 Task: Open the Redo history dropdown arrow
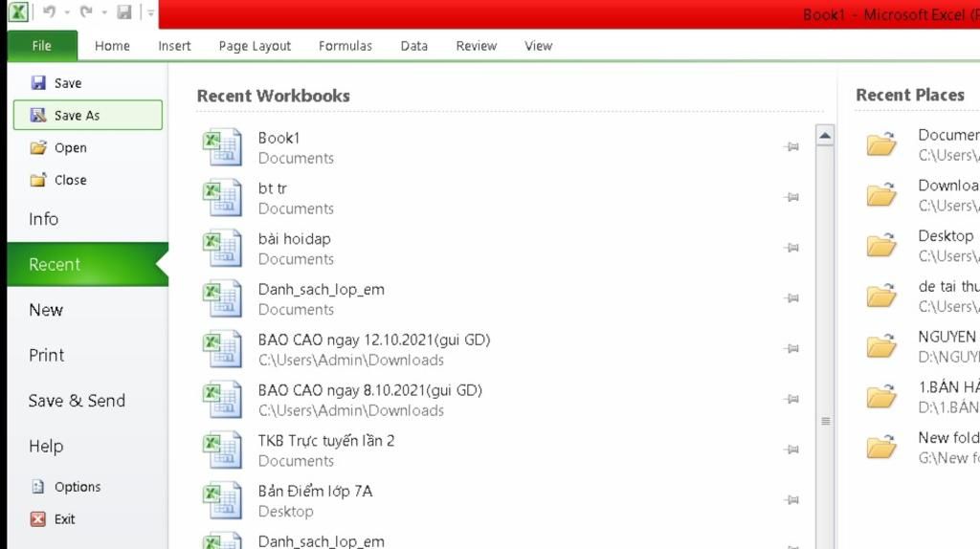click(103, 12)
